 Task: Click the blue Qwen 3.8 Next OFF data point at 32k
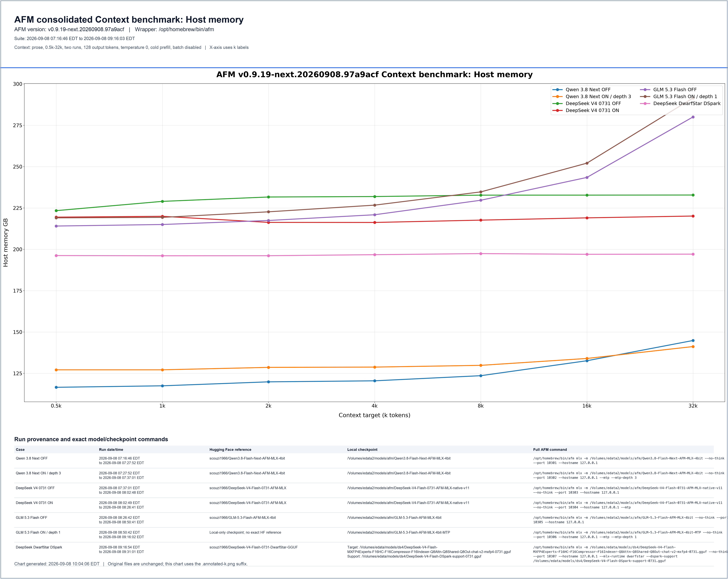point(693,341)
